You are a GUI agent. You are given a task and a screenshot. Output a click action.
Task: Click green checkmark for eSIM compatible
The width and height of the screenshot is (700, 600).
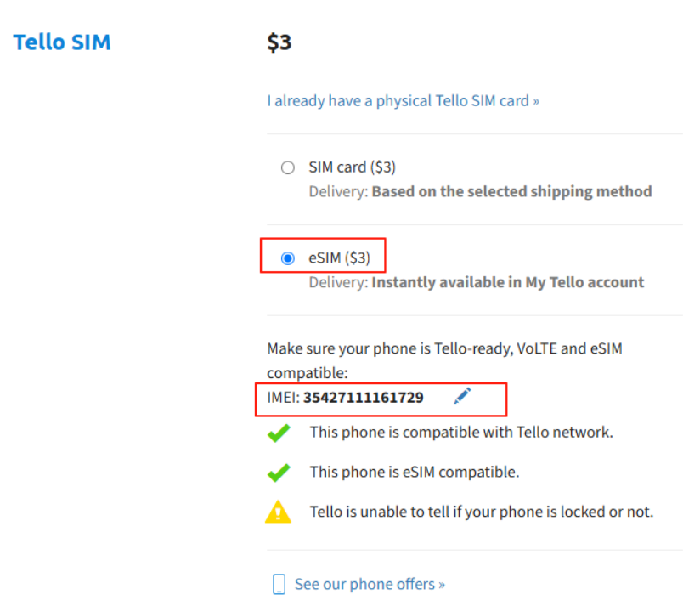(x=279, y=473)
